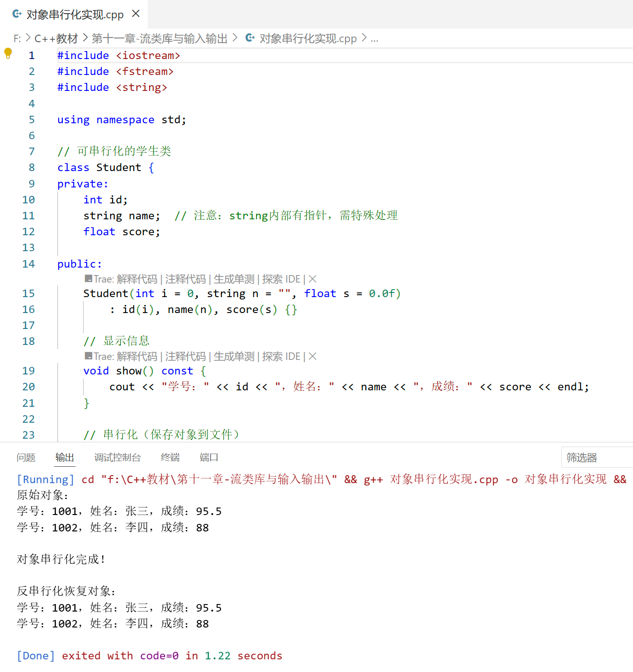
Task: Click 注释代码 above the Student constructor
Action: [x=185, y=279]
